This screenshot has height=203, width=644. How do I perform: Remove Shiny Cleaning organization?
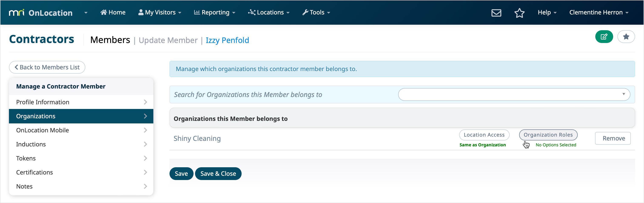(613, 138)
